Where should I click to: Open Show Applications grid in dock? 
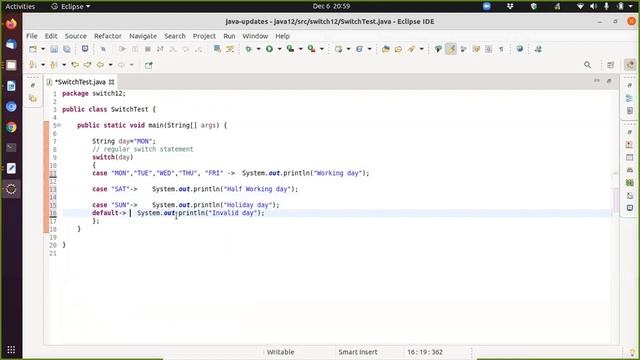tap(11, 350)
